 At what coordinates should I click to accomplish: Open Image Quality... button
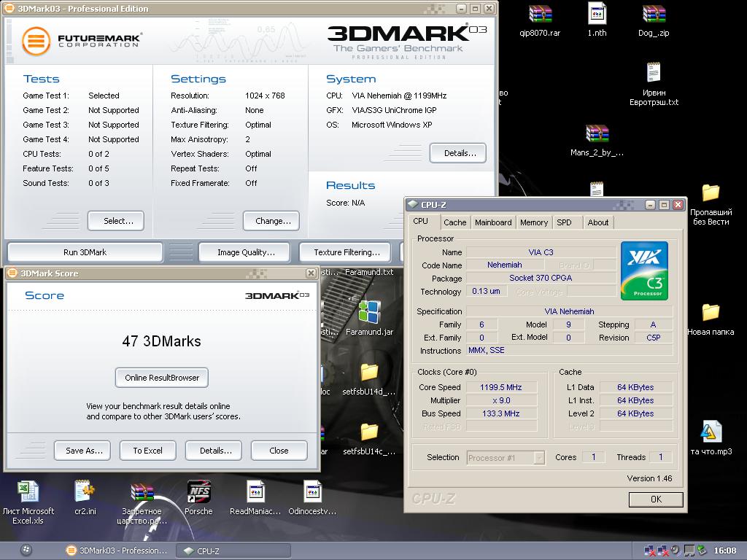[244, 252]
